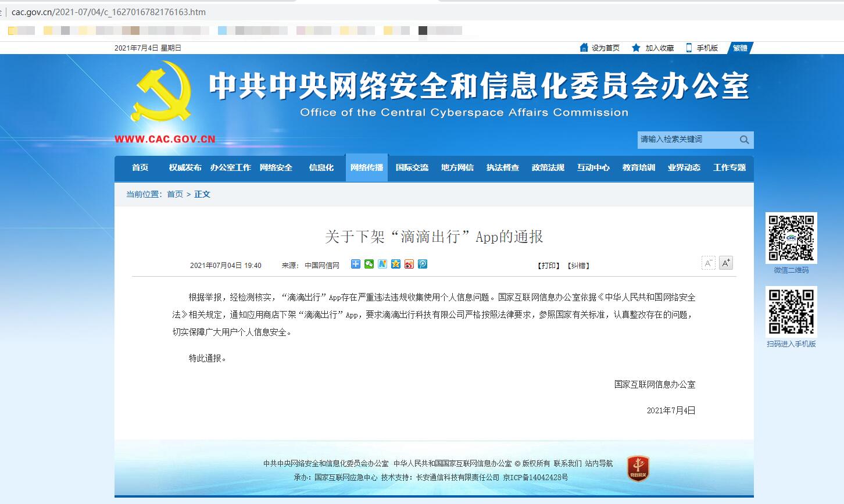Click the 手机版 link text
Image resolution: width=844 pixels, height=504 pixels.
tap(707, 48)
